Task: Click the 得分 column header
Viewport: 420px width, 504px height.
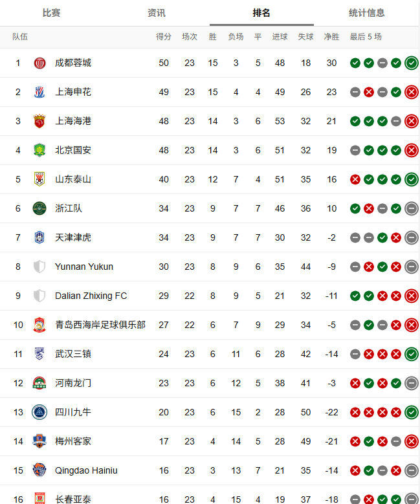Action: coord(164,37)
